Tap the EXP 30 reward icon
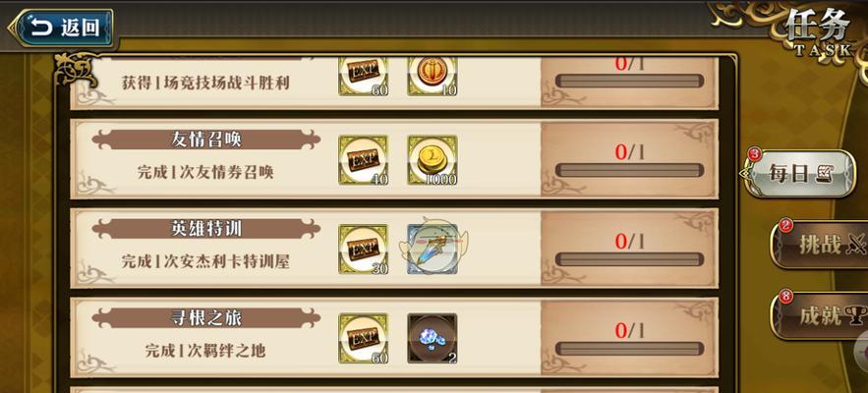 tap(363, 250)
